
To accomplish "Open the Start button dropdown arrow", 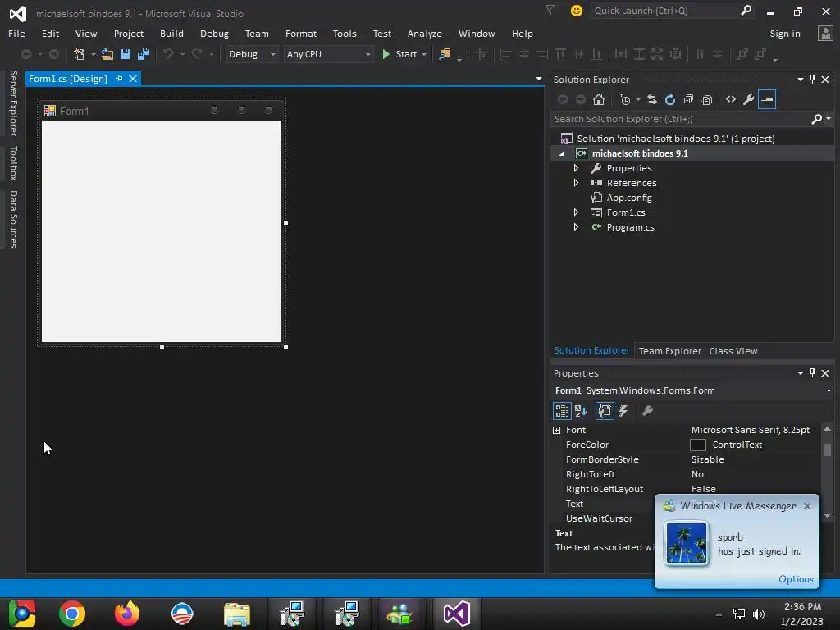I will point(424,55).
